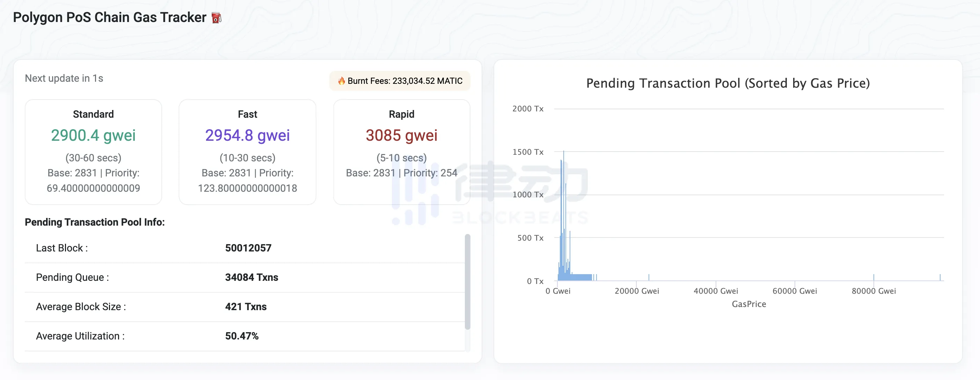The height and width of the screenshot is (380, 980).
Task: Click the Last Block number 50012057
Action: (x=248, y=248)
